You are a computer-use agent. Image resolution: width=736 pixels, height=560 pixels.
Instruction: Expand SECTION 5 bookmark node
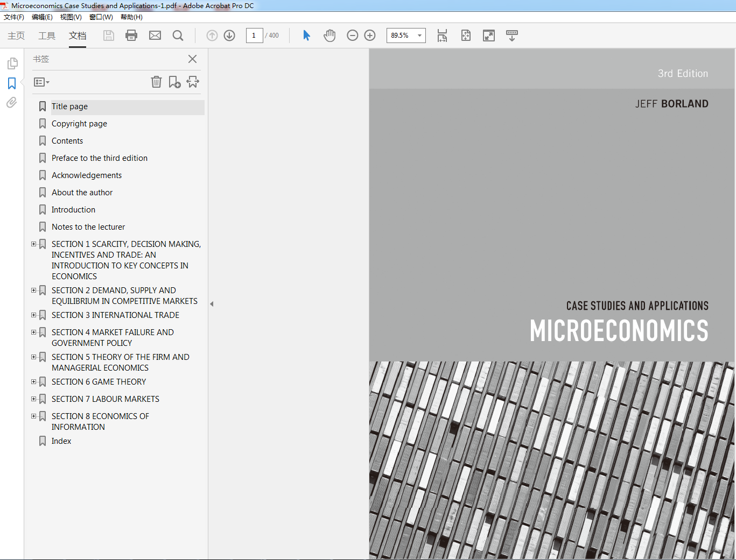pos(33,357)
